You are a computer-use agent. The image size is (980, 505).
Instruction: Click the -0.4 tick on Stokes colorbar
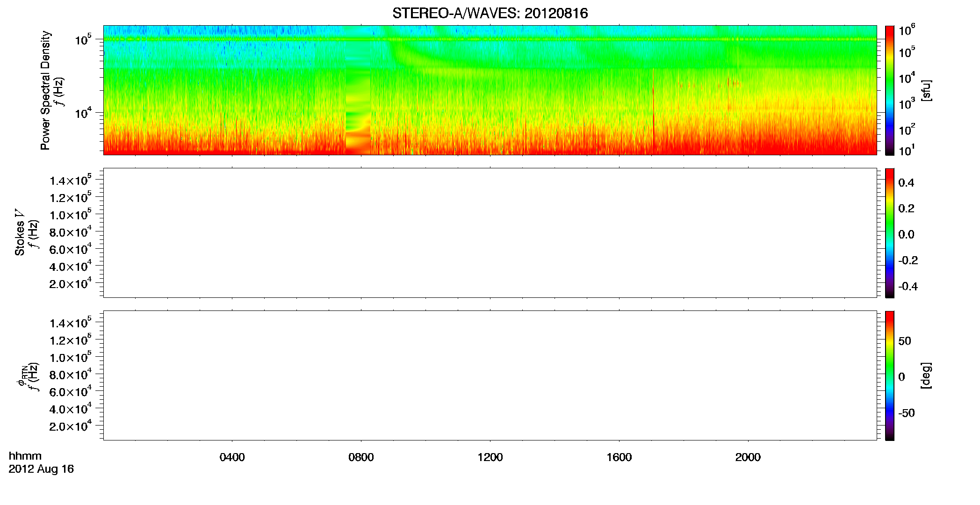tap(908, 287)
